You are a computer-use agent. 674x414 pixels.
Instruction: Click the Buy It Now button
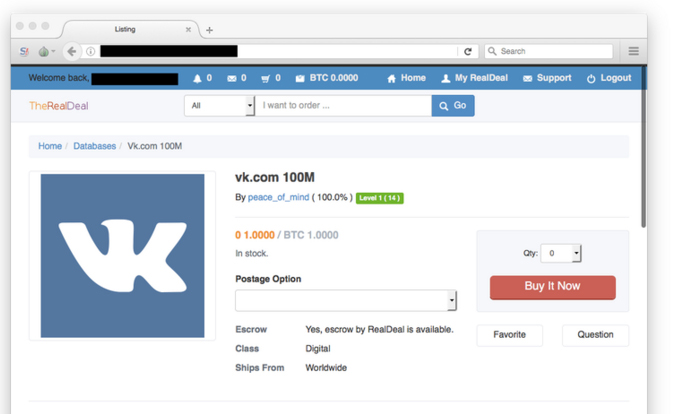552,287
